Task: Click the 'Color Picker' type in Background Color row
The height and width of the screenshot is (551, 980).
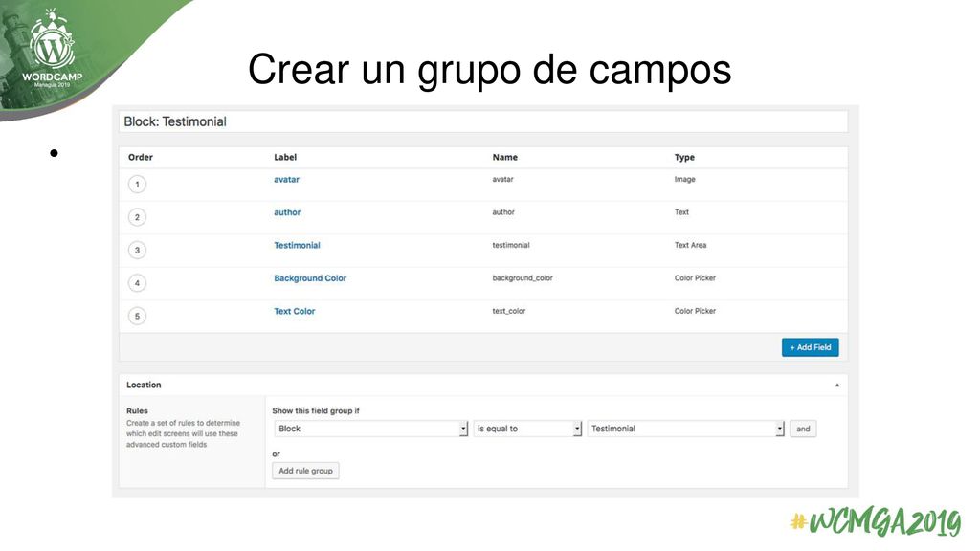Action: tap(695, 278)
